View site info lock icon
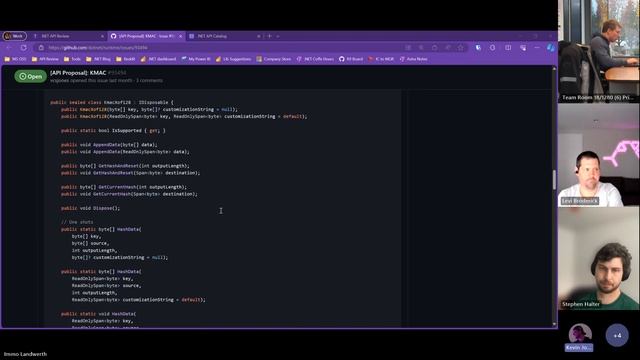This screenshot has width=640, height=360. click(41, 48)
